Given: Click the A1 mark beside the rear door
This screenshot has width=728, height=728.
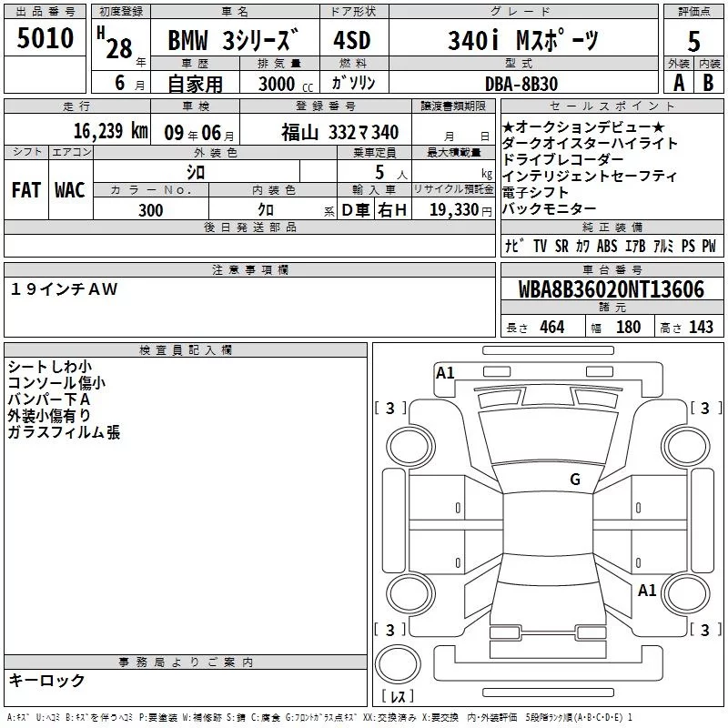Looking at the screenshot, I should [x=647, y=591].
